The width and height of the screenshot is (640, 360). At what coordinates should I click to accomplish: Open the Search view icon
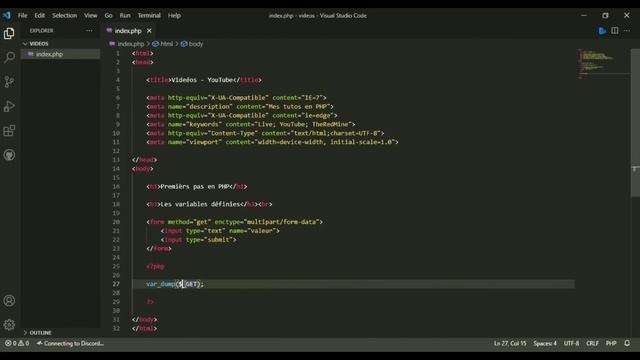tap(9, 57)
